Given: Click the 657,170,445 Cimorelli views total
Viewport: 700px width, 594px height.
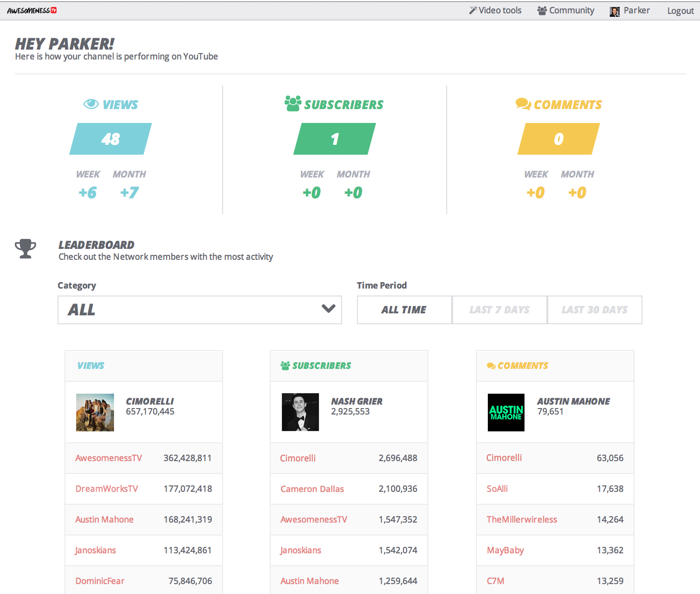Looking at the screenshot, I should click(x=150, y=412).
